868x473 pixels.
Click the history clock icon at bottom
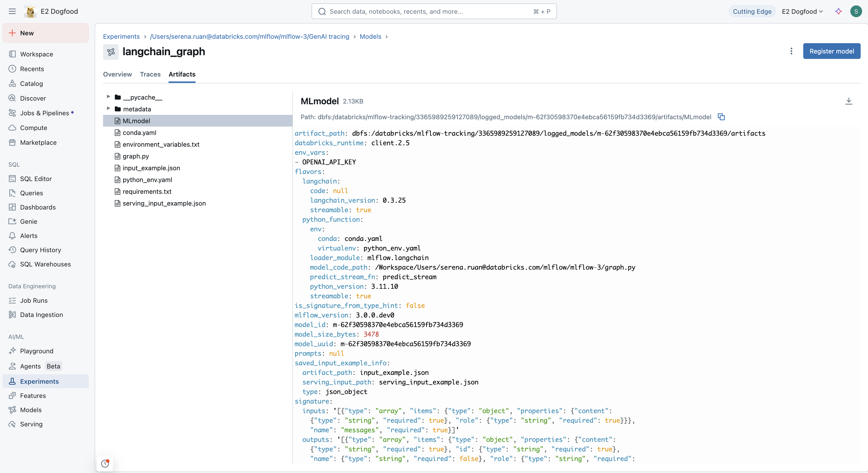105,464
